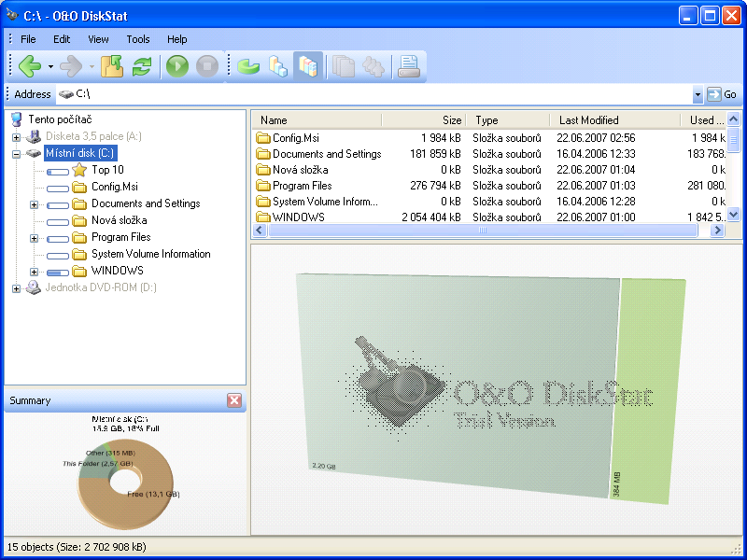Viewport: 747px width, 560px height.
Task: Click the horizontal scrollbar thumb of the file list
Action: [483, 231]
